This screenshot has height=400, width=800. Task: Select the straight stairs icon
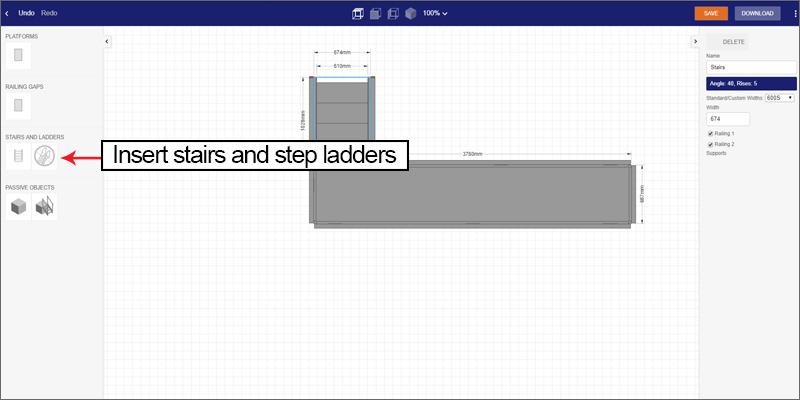(x=18, y=155)
